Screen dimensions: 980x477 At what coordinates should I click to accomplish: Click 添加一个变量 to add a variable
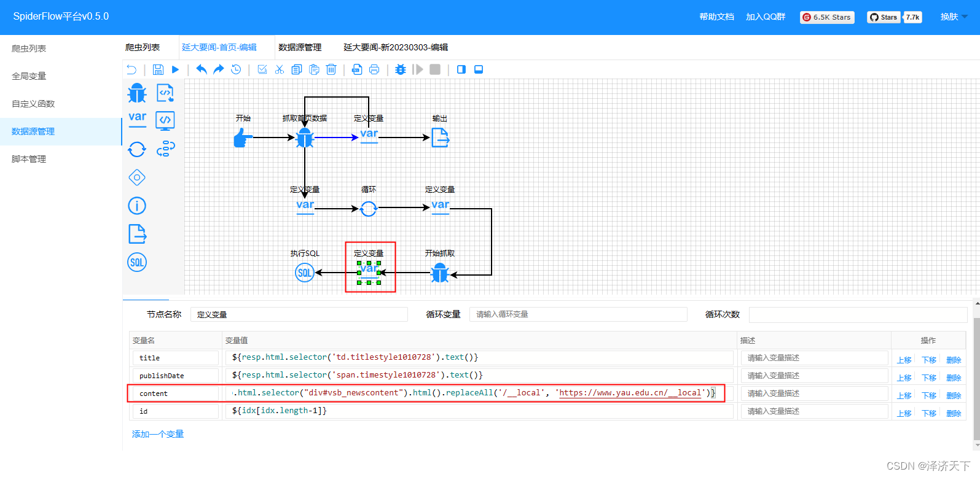click(158, 434)
